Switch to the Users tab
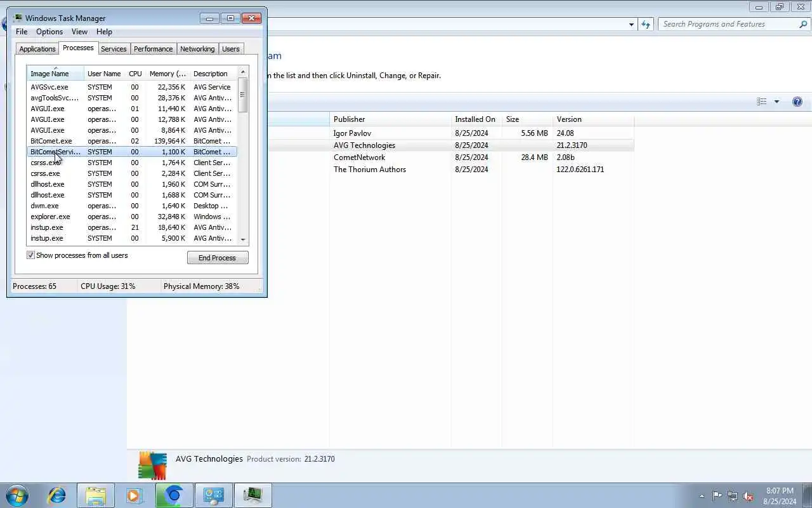Image resolution: width=812 pixels, height=508 pixels. click(x=231, y=49)
